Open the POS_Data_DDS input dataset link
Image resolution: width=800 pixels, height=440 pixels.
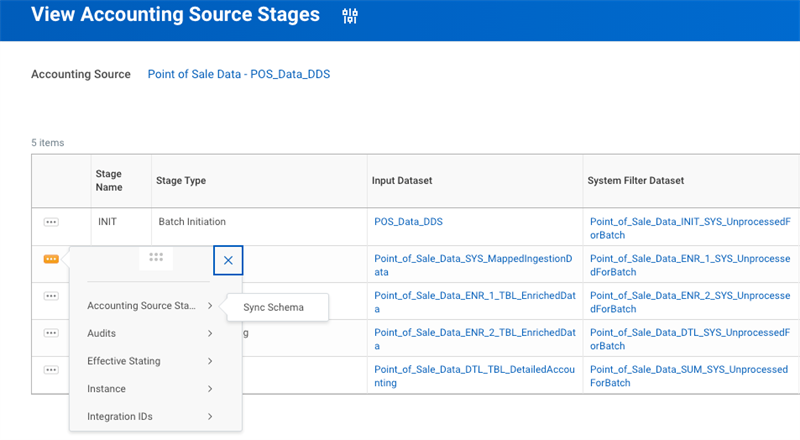click(408, 222)
